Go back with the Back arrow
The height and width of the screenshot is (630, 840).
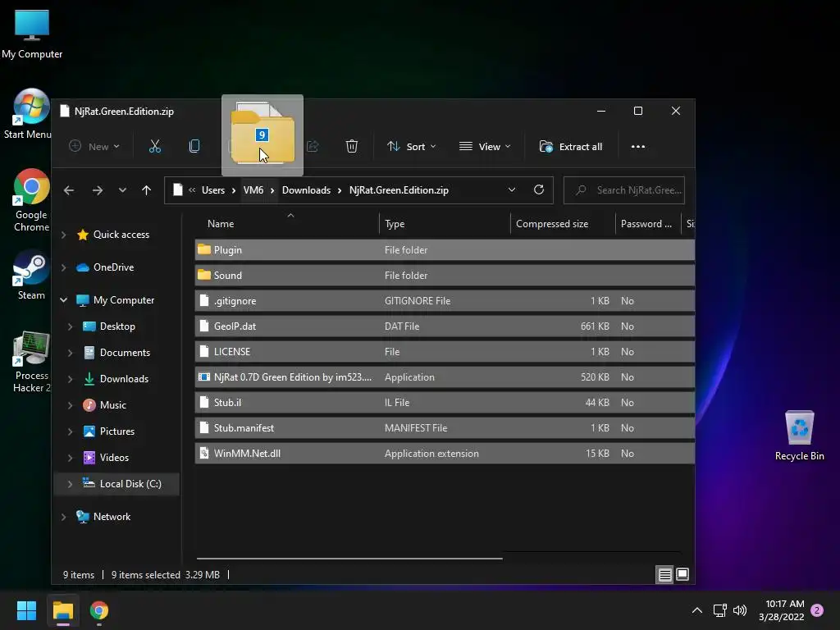[69, 190]
